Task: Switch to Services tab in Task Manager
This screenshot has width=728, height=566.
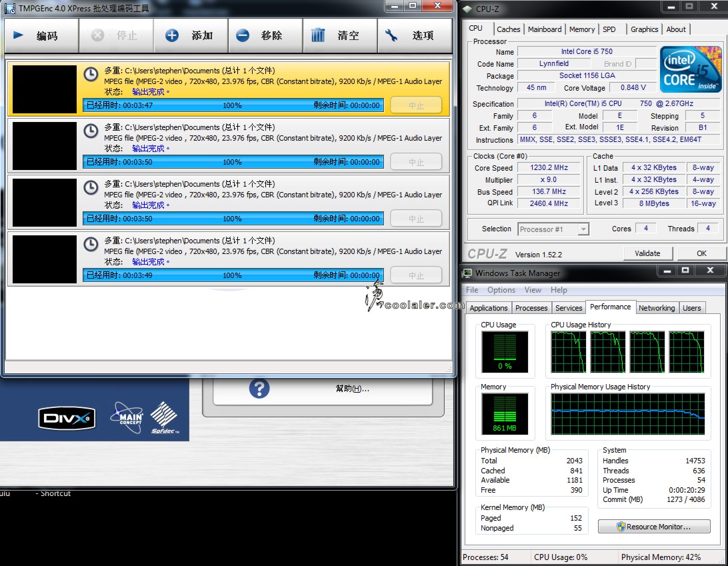Action: 568,308
